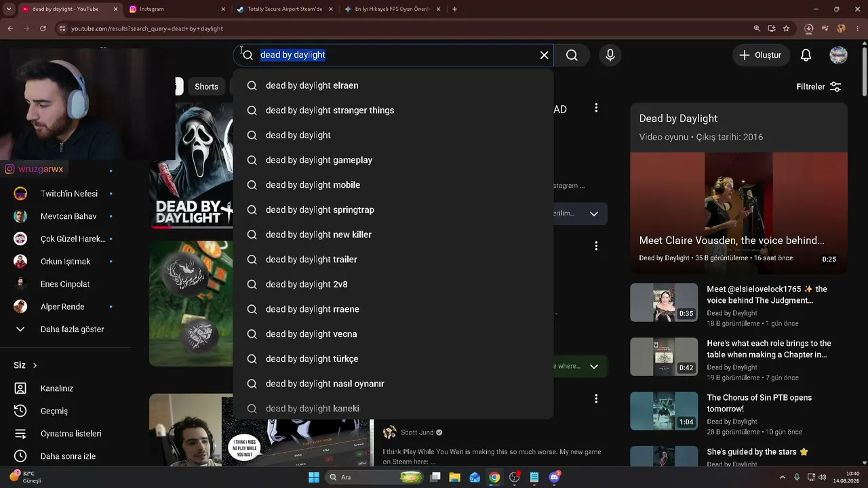Select suggestion 'dead by daylight elraen'

[x=393, y=85]
